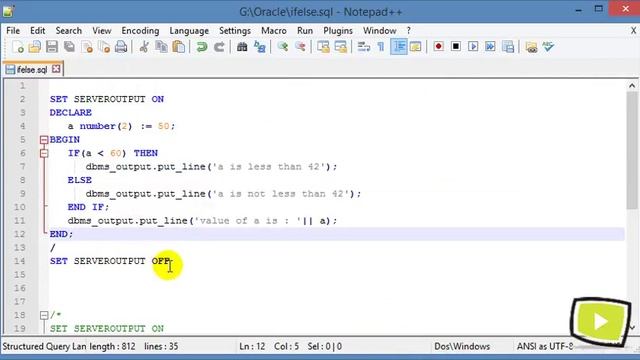Click the folder icon beside spell check
Viewport: 640px width, 360px height.
point(531,47)
